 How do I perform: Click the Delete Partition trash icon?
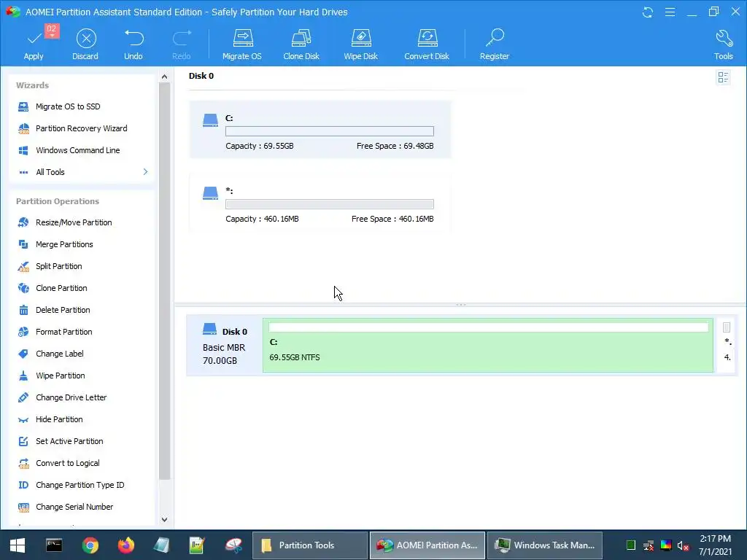point(23,310)
